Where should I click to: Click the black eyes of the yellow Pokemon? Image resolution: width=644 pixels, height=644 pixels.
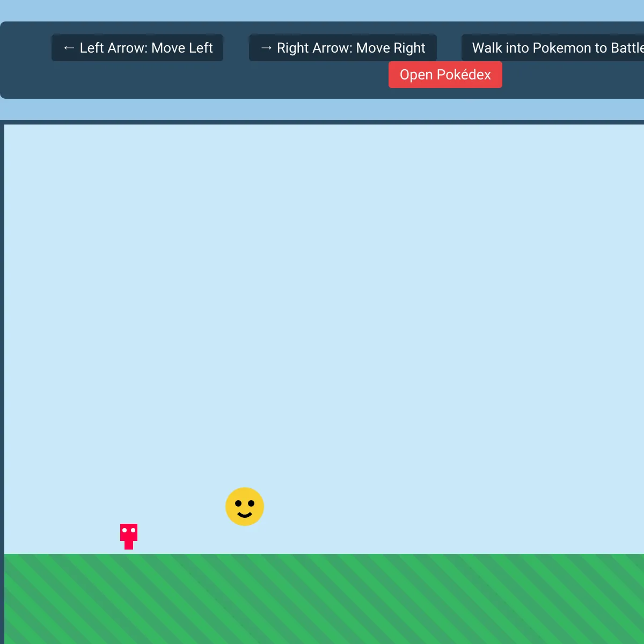(245, 503)
